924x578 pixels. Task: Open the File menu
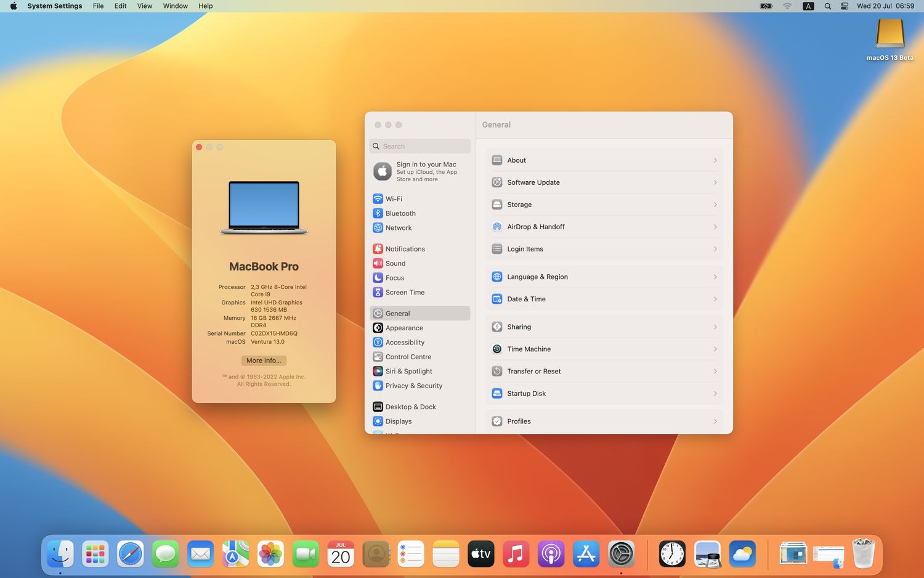pyautogui.click(x=98, y=6)
